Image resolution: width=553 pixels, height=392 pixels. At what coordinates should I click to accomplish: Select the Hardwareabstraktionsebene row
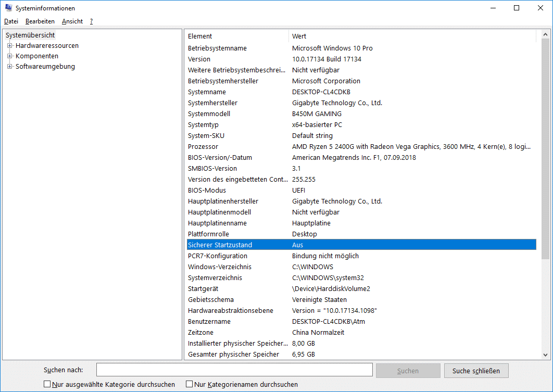click(x=361, y=311)
